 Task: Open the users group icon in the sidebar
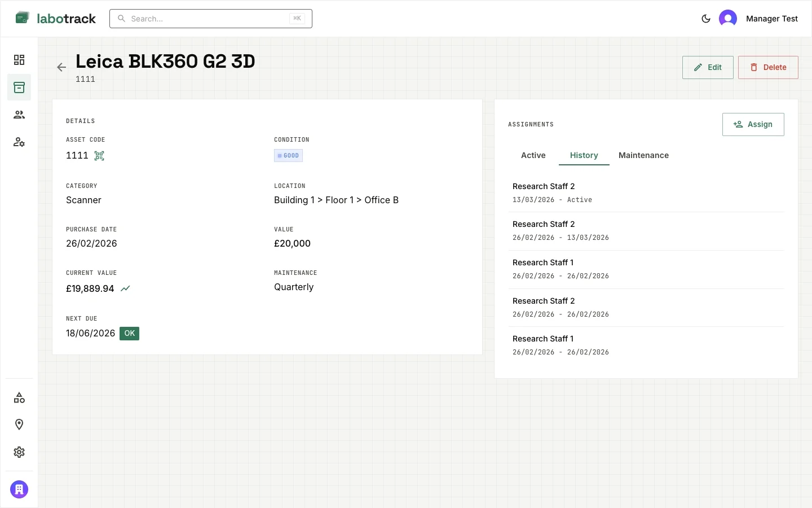19,115
